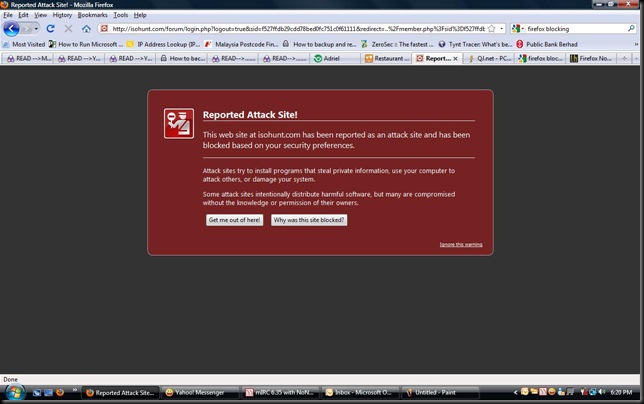Viewport: 644px width, 404px height.
Task: Click Switch between windows quick launch icon
Action: (48, 393)
